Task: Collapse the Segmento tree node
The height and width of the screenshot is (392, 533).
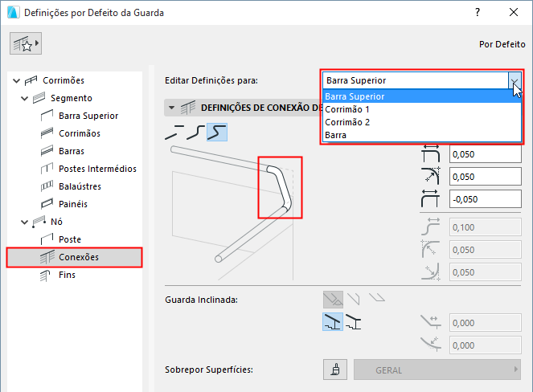Action: (x=26, y=98)
